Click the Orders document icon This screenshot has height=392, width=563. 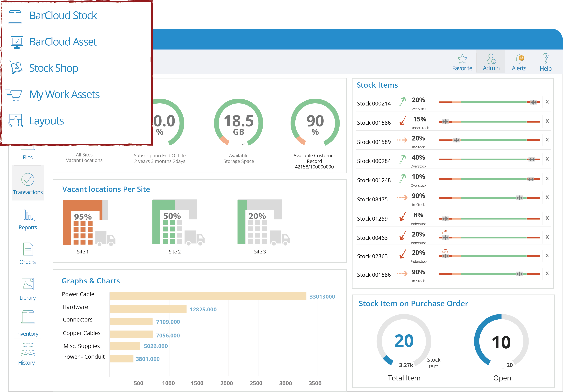point(28,249)
